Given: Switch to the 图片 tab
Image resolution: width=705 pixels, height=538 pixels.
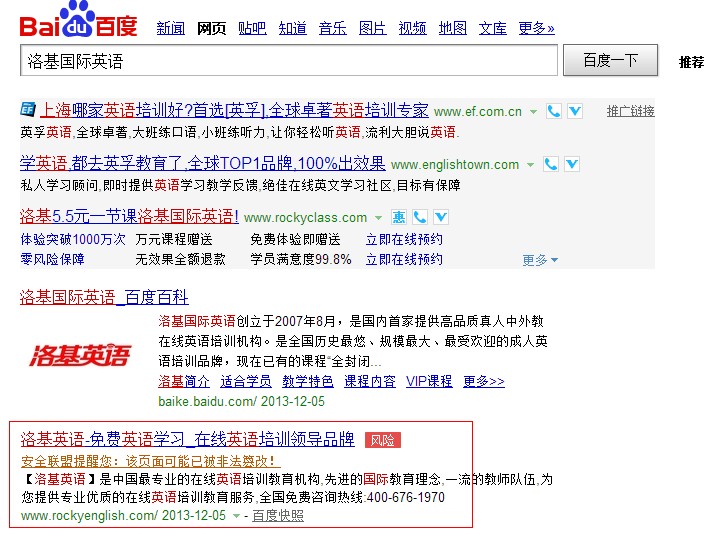Looking at the screenshot, I should pos(372,28).
